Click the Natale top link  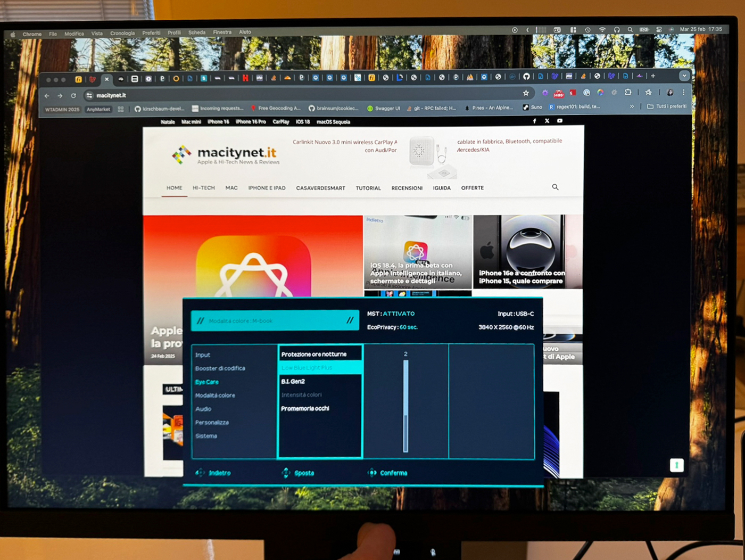pyautogui.click(x=168, y=122)
